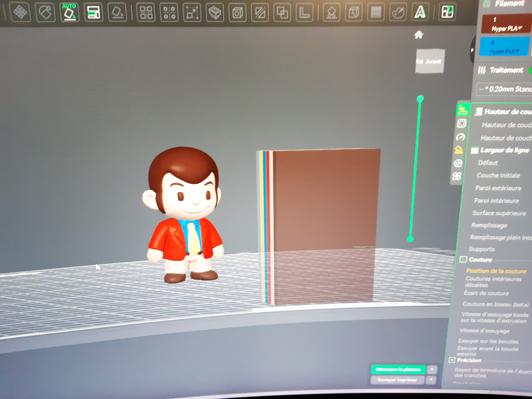Click Découper le plateau button
This screenshot has height=399, width=532.
[x=398, y=369]
